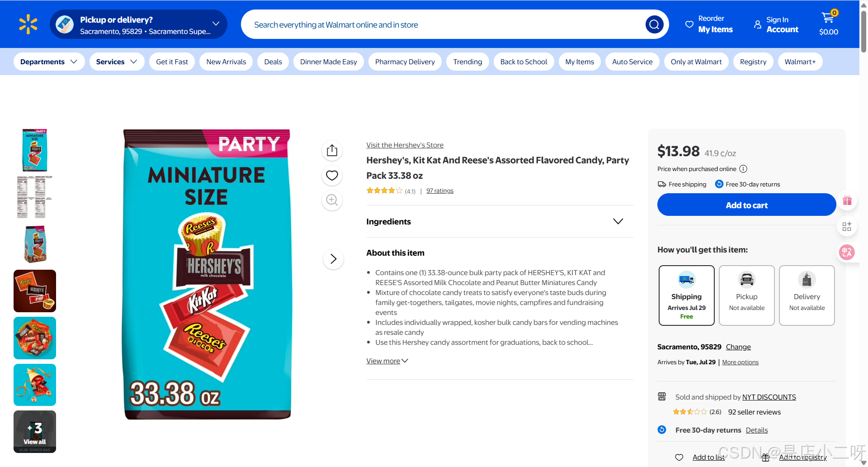Image resolution: width=868 pixels, height=467 pixels.
Task: Open the NYT DISCOUNTS seller link
Action: [x=769, y=397]
